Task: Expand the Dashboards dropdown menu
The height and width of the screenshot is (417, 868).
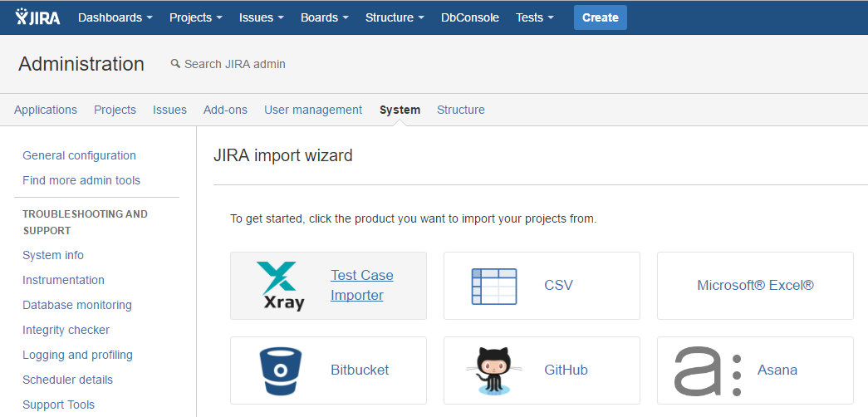Action: tap(115, 17)
